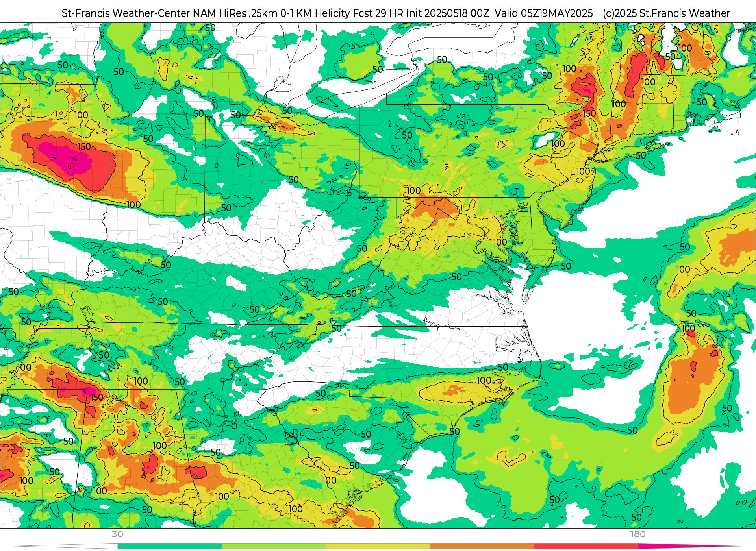This screenshot has width=756, height=551.
Task: Click the 'Valid 05Z19MAY2025' text in title
Action: pyautogui.click(x=544, y=13)
